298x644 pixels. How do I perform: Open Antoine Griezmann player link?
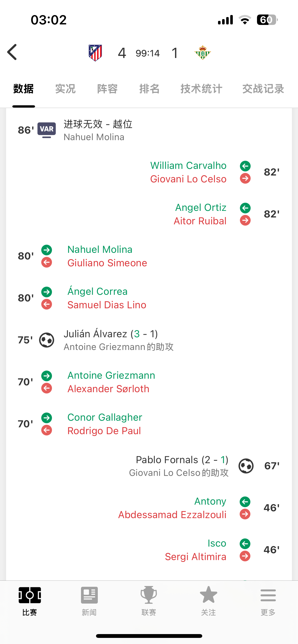pyautogui.click(x=111, y=375)
